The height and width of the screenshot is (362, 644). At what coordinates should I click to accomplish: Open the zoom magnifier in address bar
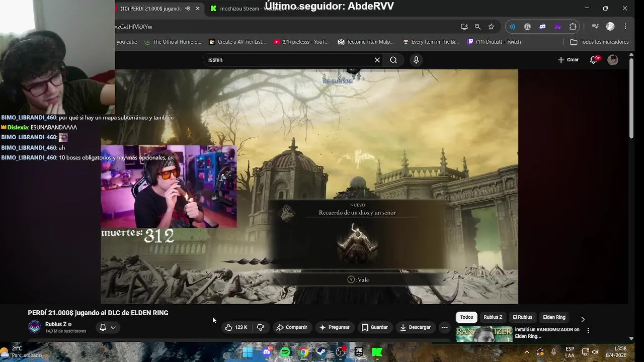tap(477, 27)
